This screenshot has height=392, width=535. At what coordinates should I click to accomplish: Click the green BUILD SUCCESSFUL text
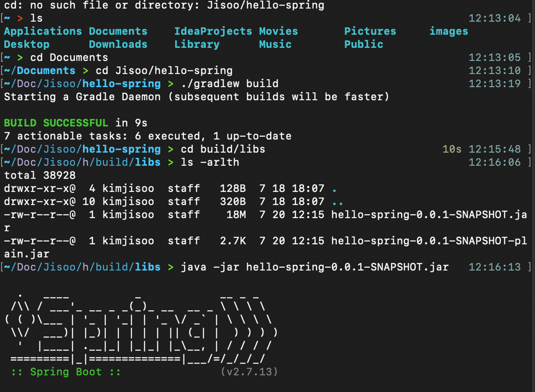tap(56, 123)
